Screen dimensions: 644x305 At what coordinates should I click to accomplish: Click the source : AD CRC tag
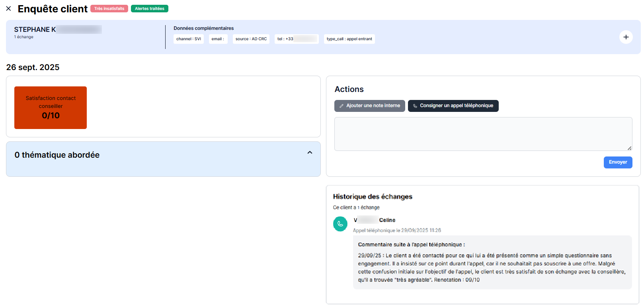[x=251, y=39]
